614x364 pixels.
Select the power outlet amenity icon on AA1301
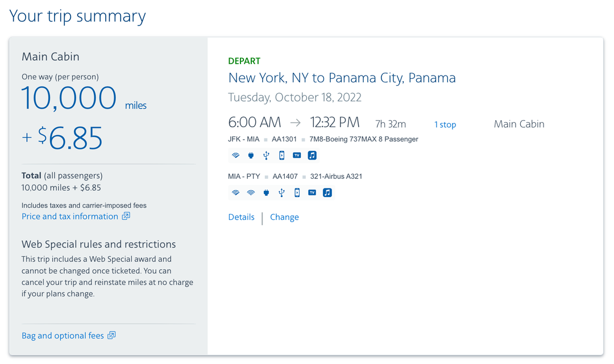point(251,155)
